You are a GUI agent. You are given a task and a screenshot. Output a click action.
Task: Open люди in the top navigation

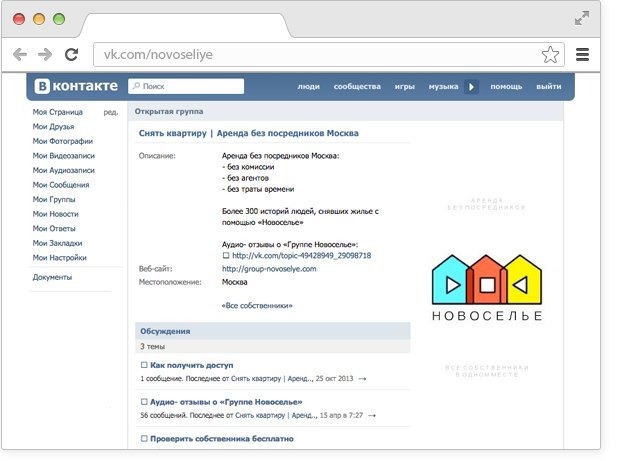308,87
